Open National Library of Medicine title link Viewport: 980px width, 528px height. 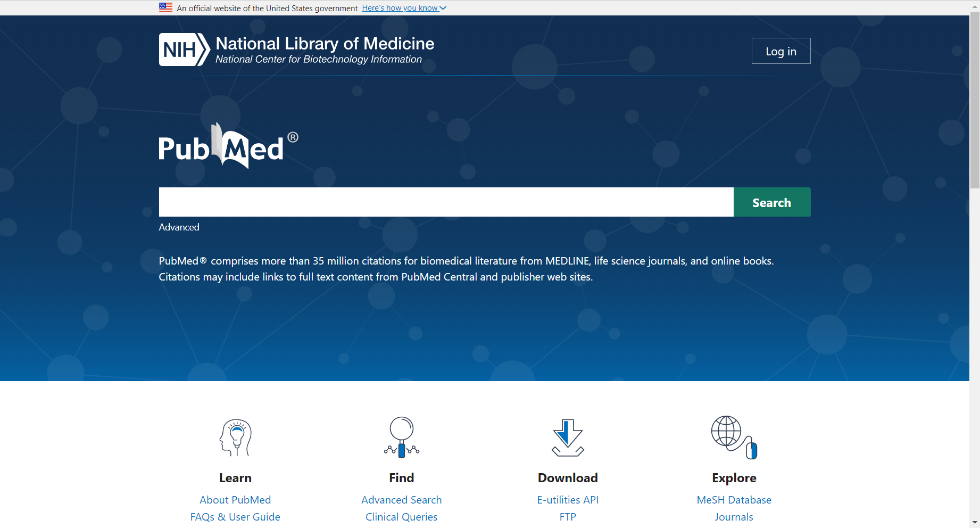[325, 44]
